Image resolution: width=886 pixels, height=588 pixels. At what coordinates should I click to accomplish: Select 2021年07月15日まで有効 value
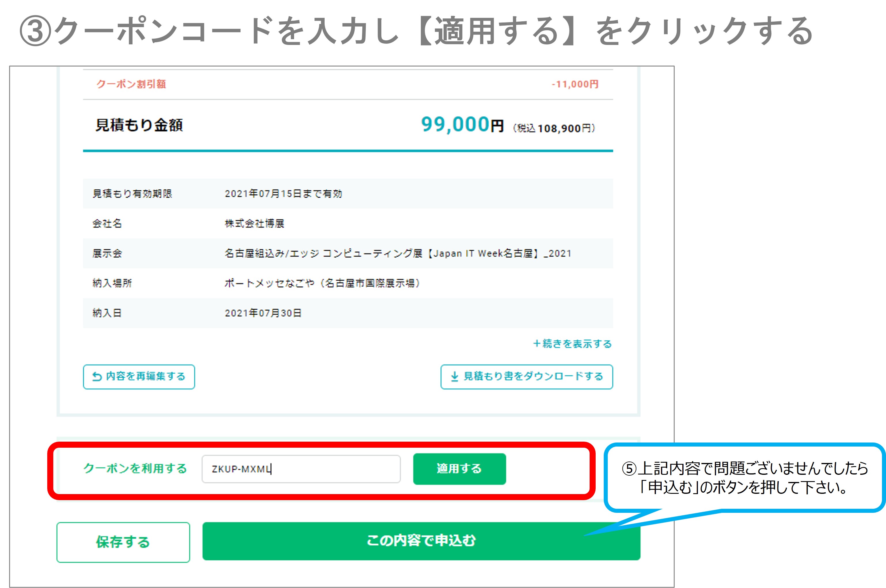[x=283, y=194]
